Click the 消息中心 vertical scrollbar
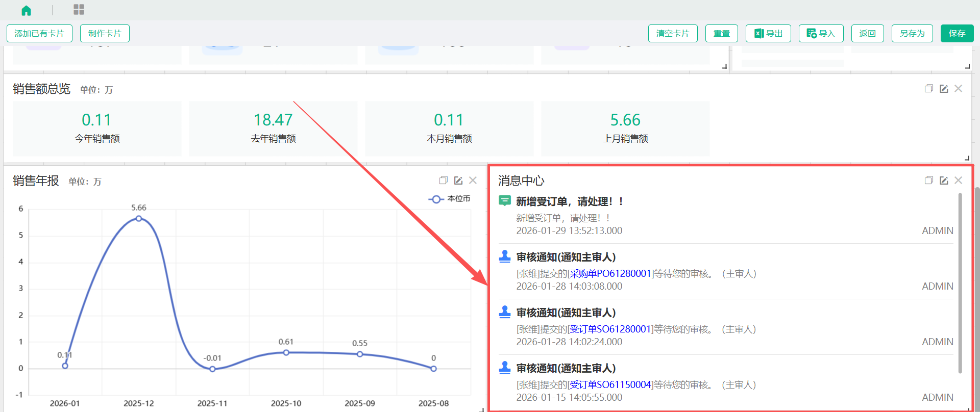Screen dimensions: 980x412 click(960, 283)
